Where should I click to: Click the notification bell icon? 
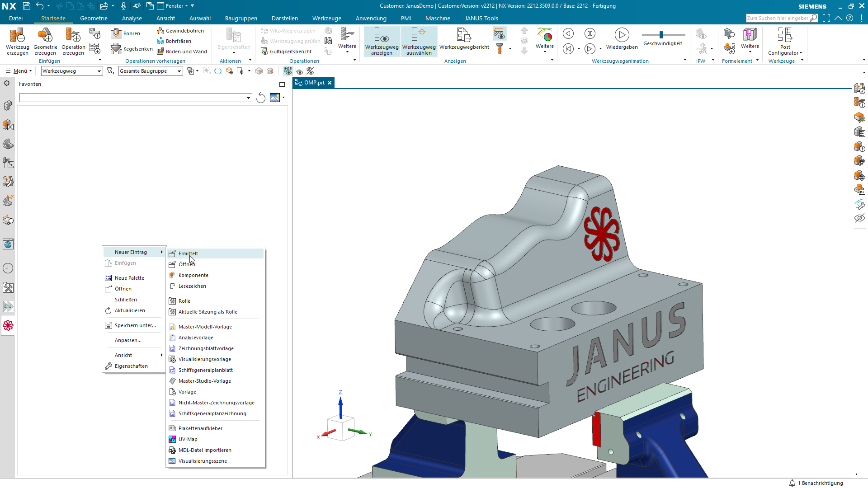[x=792, y=483]
